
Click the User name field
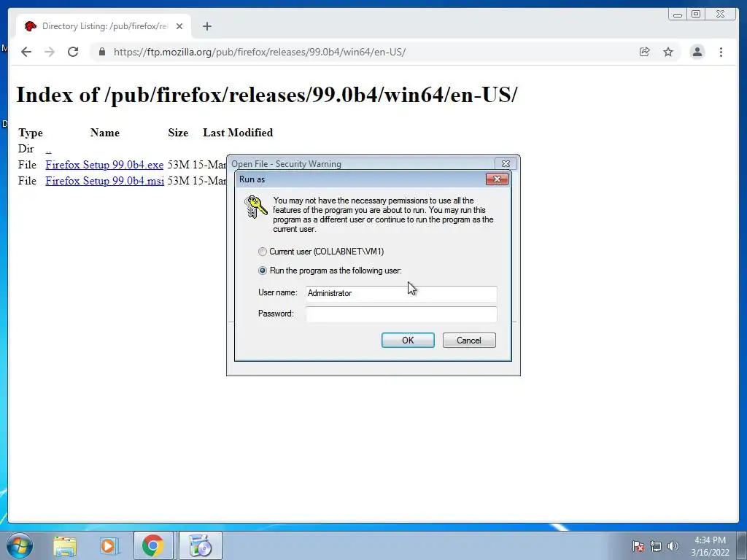click(401, 293)
